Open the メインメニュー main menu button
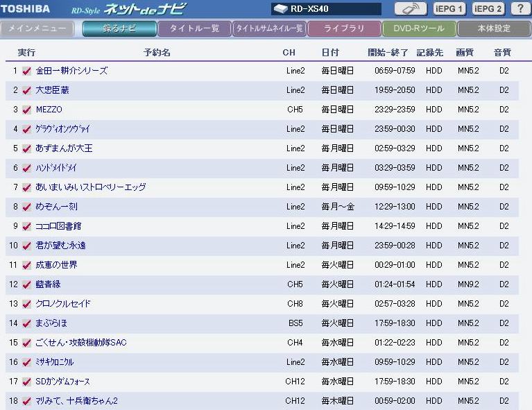Viewport: 532px width, 410px height. point(37,28)
